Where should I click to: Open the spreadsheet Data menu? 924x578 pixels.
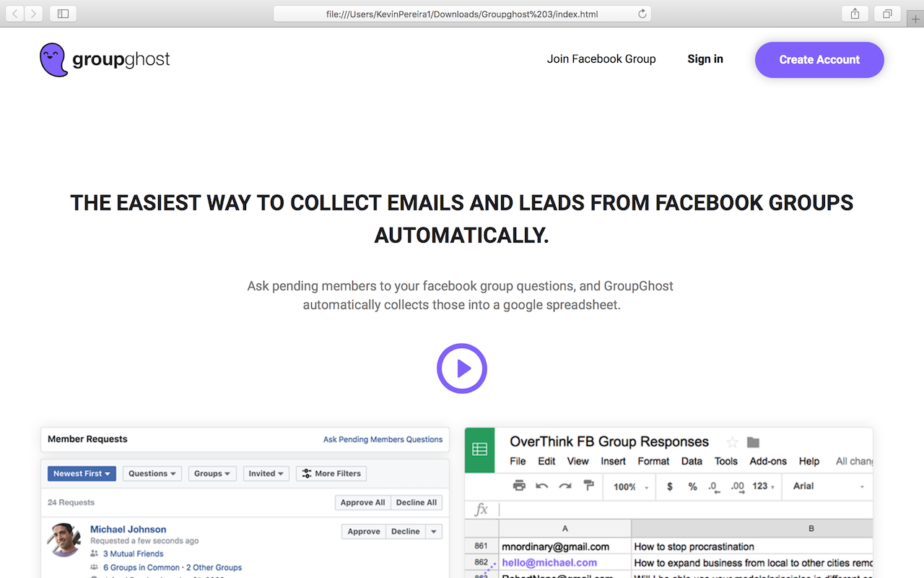pyautogui.click(x=692, y=461)
